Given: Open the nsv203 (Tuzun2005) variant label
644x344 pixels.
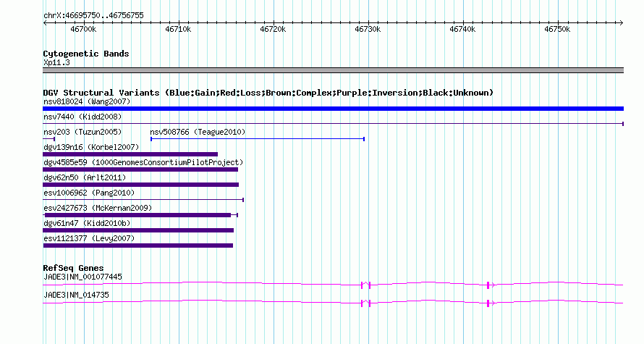Looking at the screenshot, I should (82, 132).
